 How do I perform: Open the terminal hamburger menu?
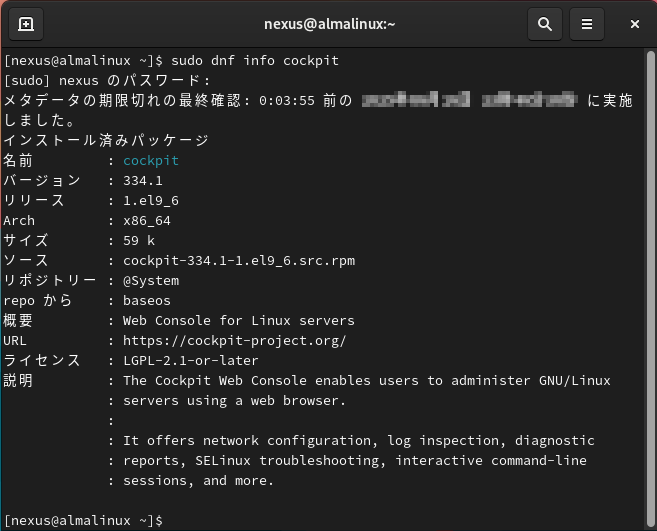[588, 24]
